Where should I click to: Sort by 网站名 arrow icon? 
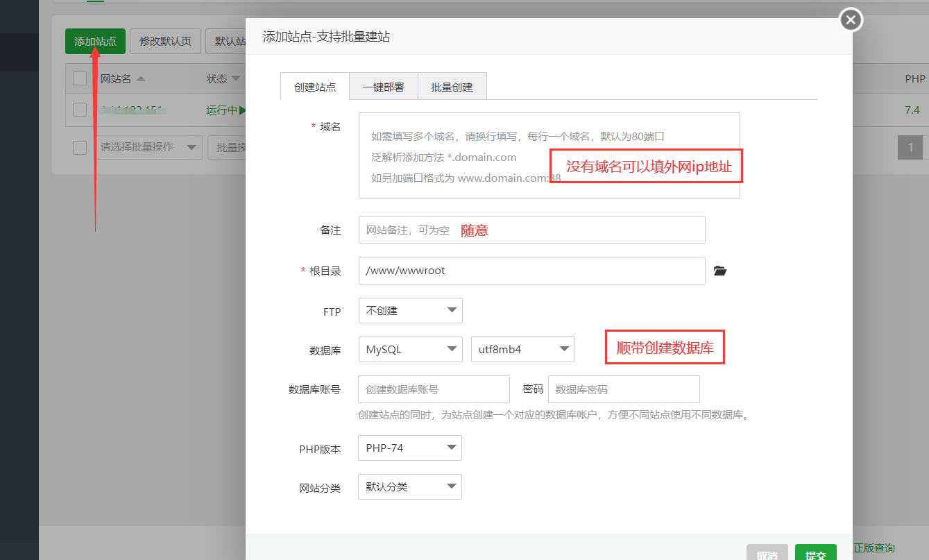click(x=141, y=78)
